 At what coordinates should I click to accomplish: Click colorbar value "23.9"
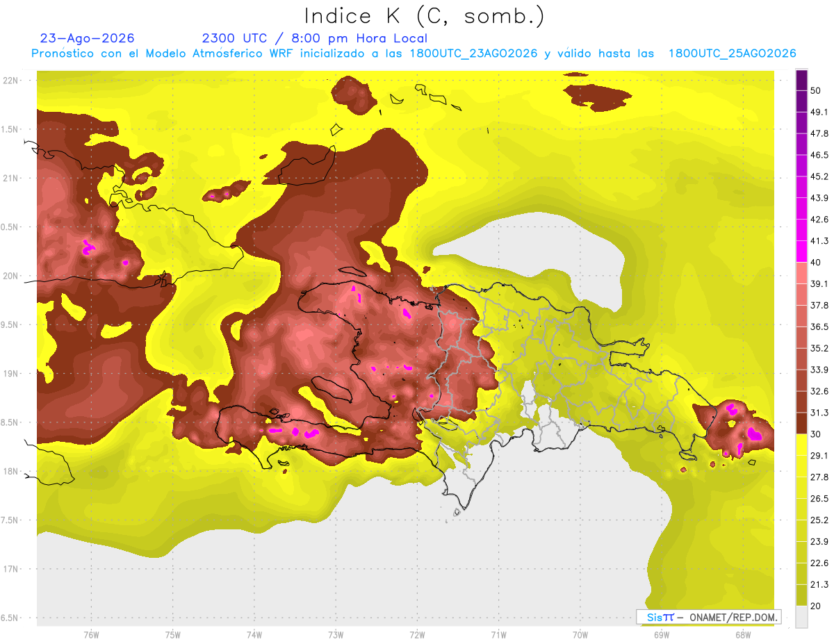click(x=819, y=542)
